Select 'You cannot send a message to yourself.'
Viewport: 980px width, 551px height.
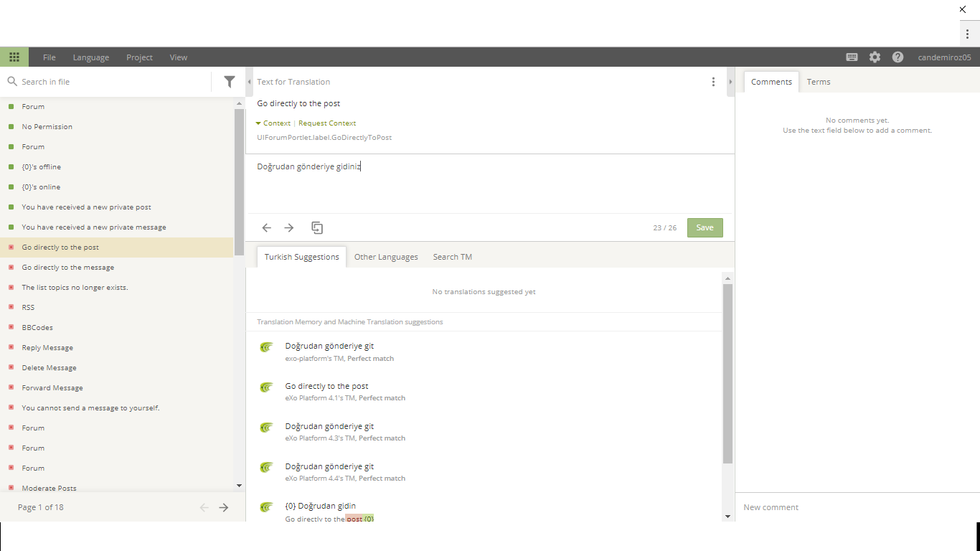coord(117,408)
